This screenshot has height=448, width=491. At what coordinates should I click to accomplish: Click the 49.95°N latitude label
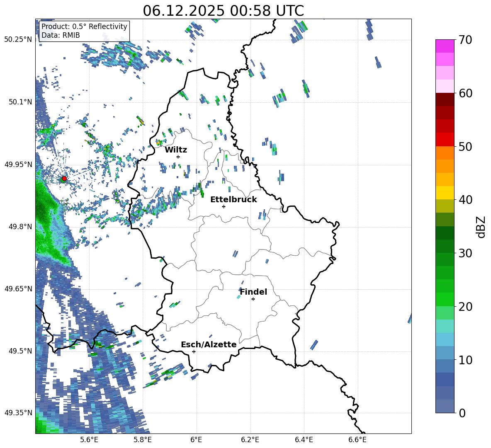(x=18, y=164)
